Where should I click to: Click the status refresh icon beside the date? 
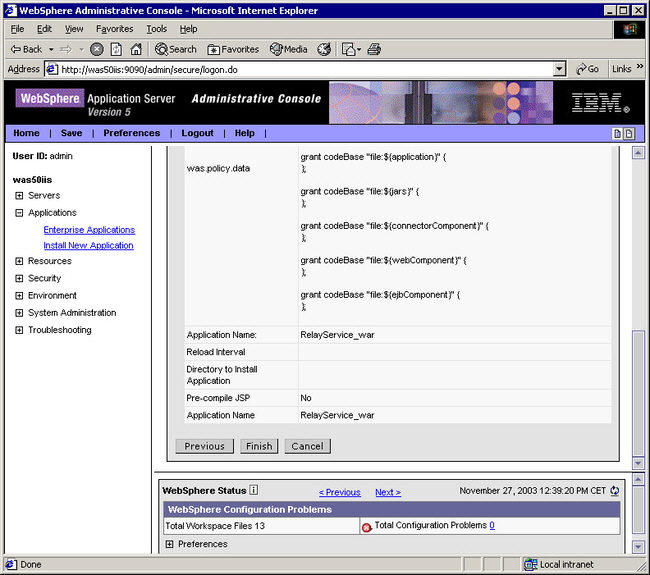[615, 491]
